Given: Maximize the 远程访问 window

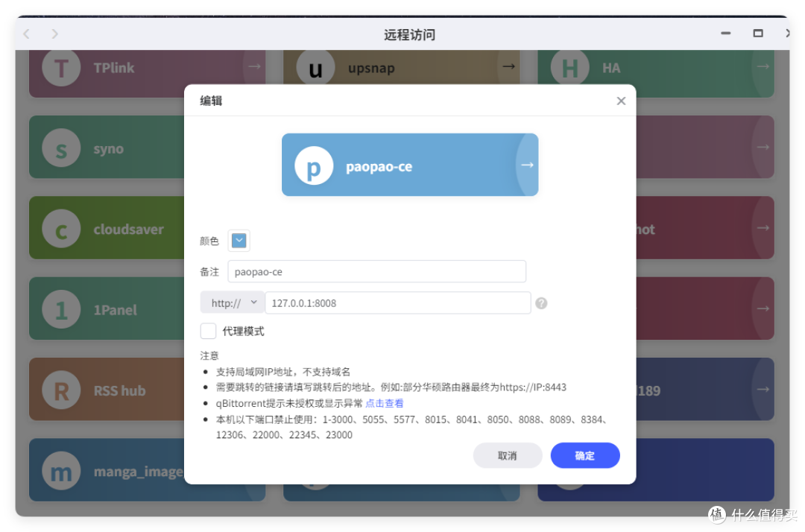Looking at the screenshot, I should tap(758, 34).
